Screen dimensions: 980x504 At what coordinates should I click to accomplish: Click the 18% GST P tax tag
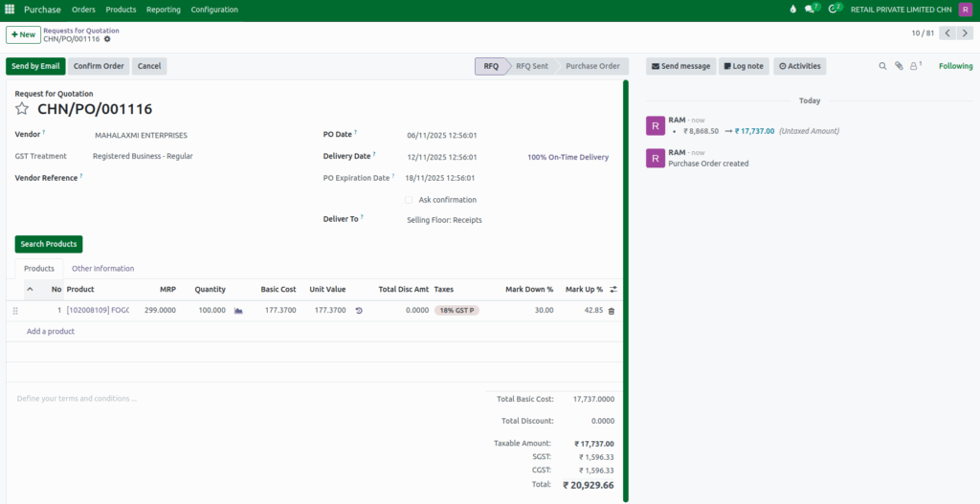[x=457, y=311]
